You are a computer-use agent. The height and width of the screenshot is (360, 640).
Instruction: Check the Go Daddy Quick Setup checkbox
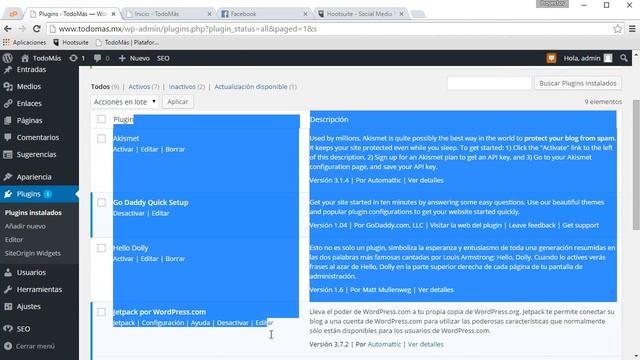point(101,203)
